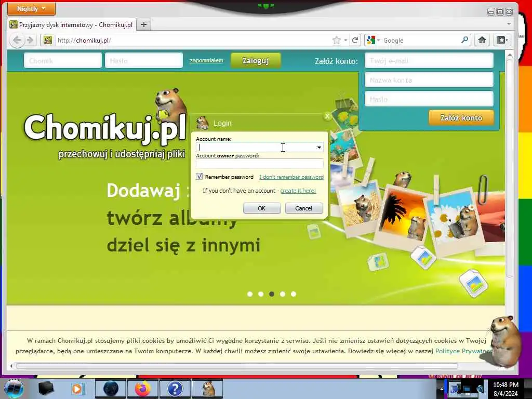Open the Polityce Prywatności link
This screenshot has height=399, width=532.
coord(463,351)
